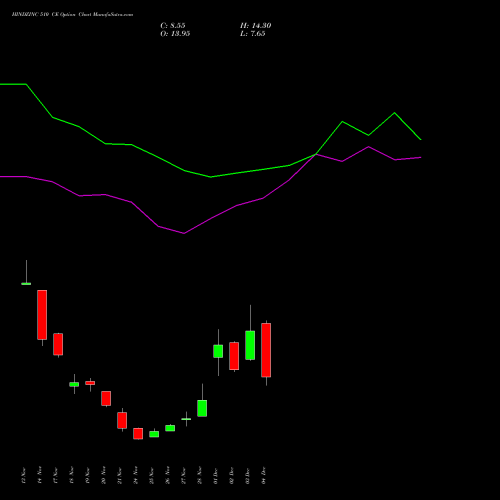Click the tall green candle for 03 Dec
The image size is (500, 500).
pos(250,345)
